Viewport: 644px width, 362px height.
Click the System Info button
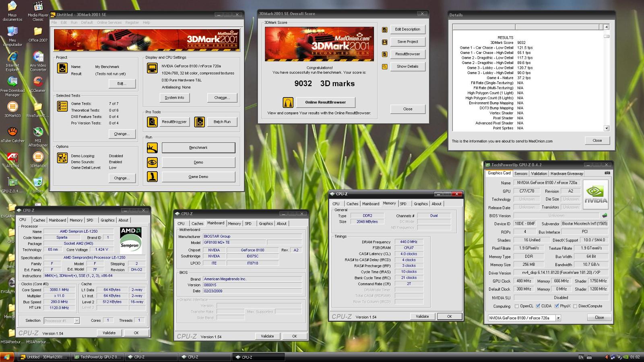pyautogui.click(x=174, y=98)
